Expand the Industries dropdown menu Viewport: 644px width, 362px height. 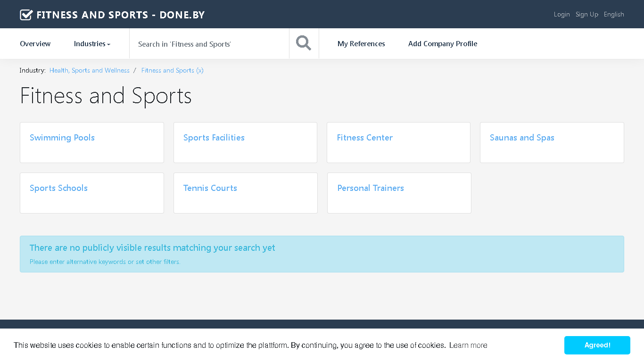(92, 44)
